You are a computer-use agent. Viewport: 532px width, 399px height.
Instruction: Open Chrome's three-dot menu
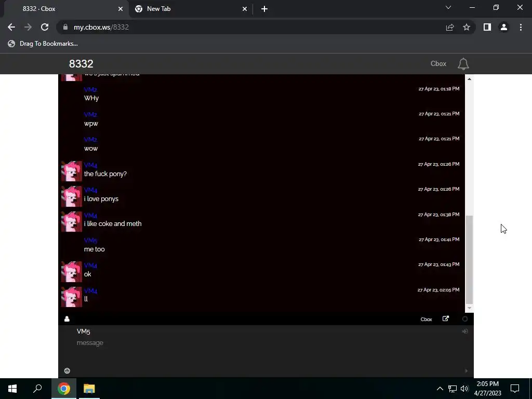tap(521, 27)
